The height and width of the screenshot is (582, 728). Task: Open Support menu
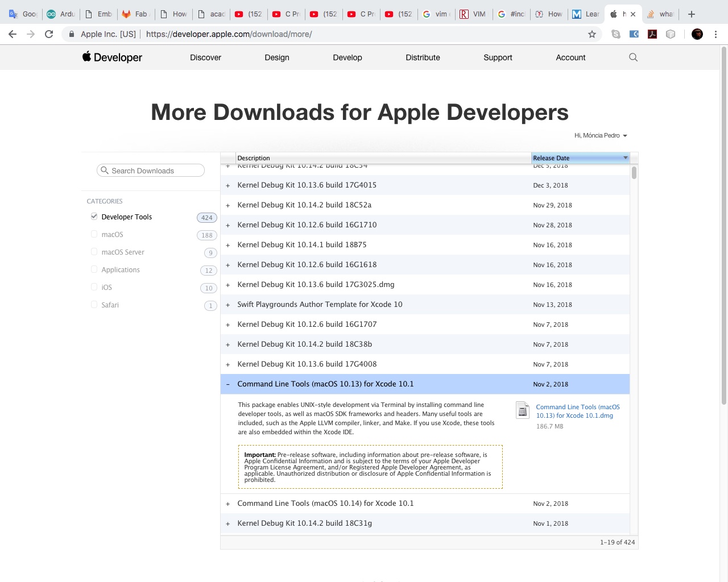(498, 57)
